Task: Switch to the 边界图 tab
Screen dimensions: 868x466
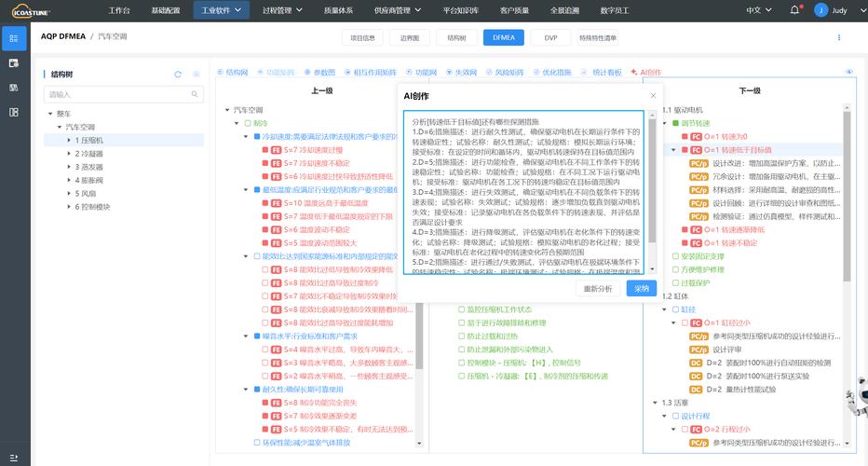Action: tap(410, 37)
